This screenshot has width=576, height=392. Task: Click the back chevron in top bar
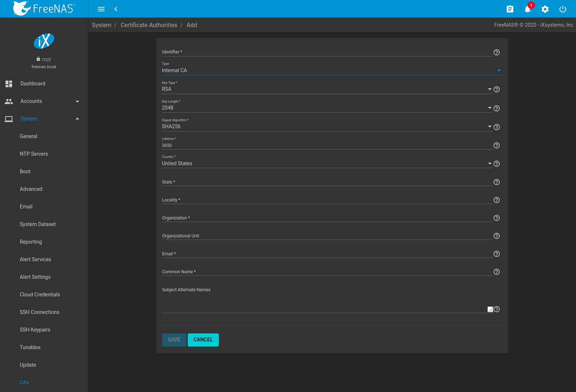pyautogui.click(x=116, y=9)
